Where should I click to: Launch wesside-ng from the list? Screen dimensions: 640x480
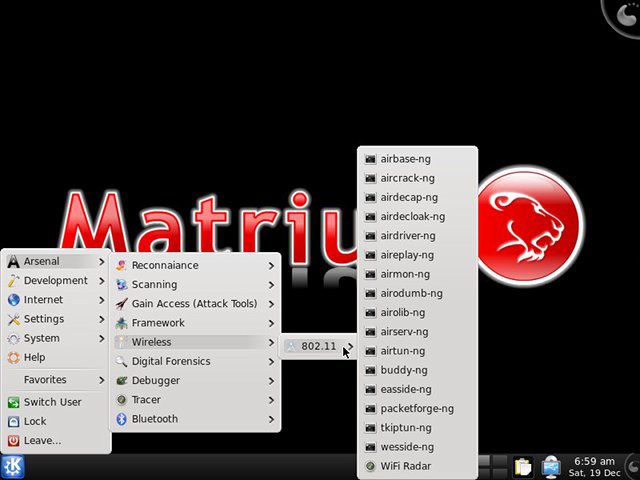coord(417,447)
